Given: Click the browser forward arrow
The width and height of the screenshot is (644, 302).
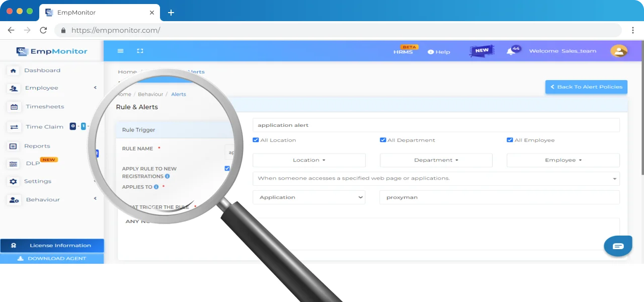Looking at the screenshot, I should [27, 30].
